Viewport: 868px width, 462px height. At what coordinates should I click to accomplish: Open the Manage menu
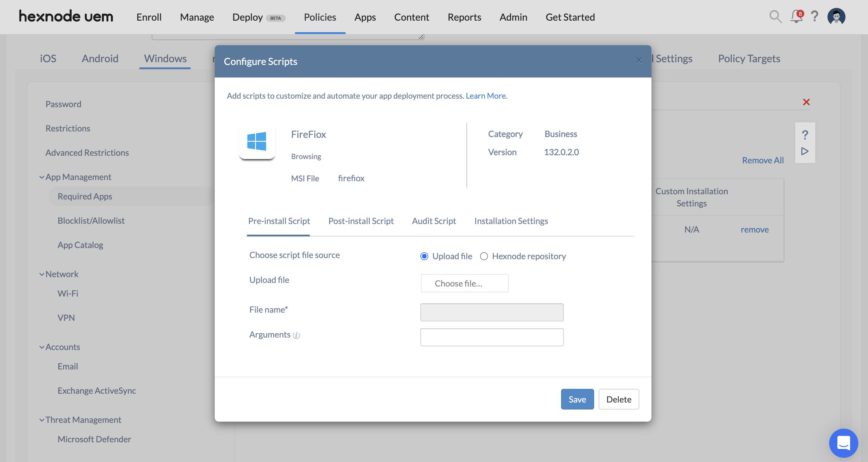[197, 17]
